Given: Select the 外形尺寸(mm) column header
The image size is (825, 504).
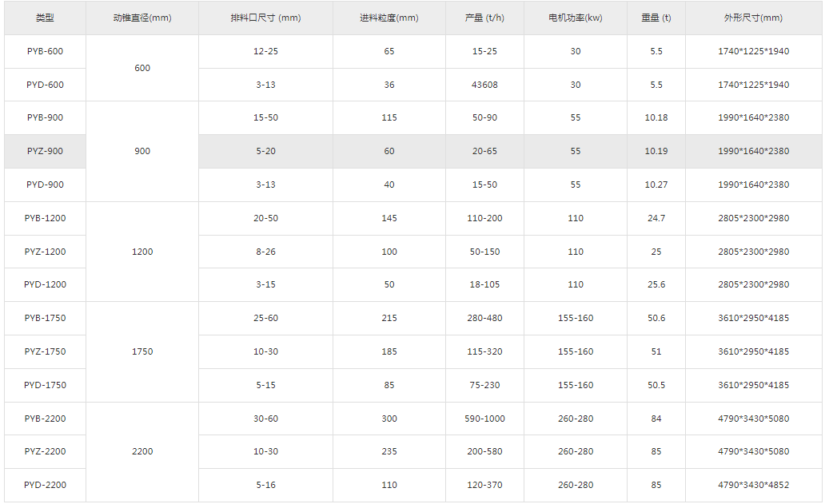Looking at the screenshot, I should click(x=753, y=18).
